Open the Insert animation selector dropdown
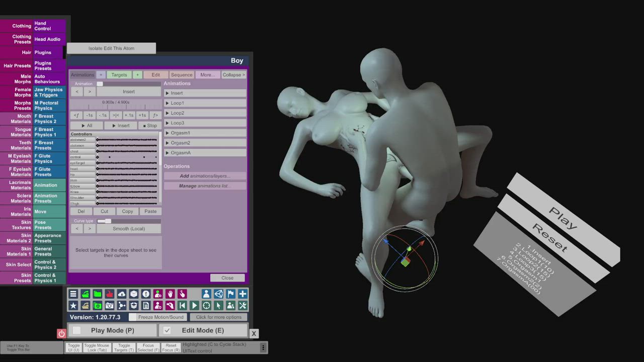The image size is (644, 362). pos(129,92)
